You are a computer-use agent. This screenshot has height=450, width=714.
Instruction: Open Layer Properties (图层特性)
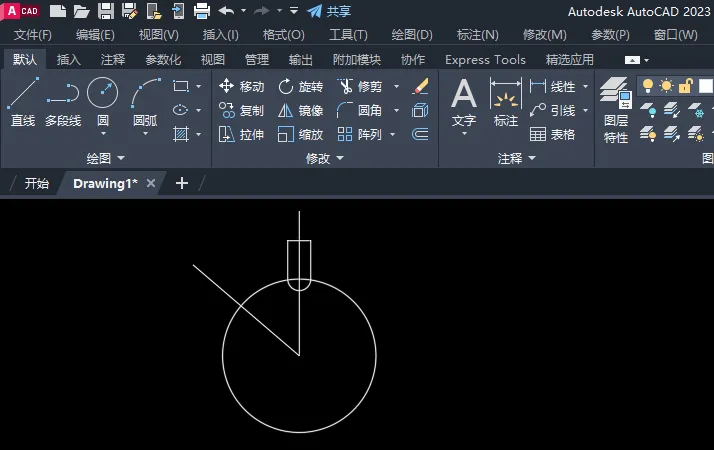(616, 110)
